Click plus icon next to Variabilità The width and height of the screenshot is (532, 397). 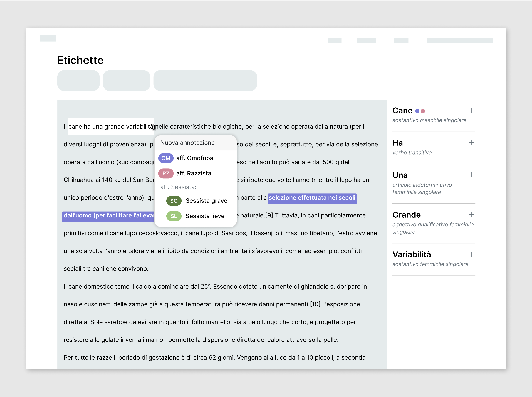pyautogui.click(x=471, y=254)
